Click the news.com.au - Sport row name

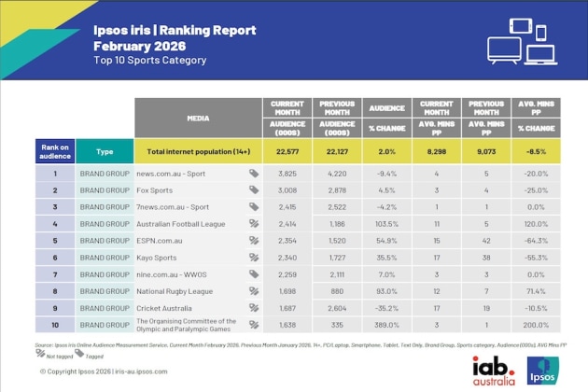click(x=171, y=174)
